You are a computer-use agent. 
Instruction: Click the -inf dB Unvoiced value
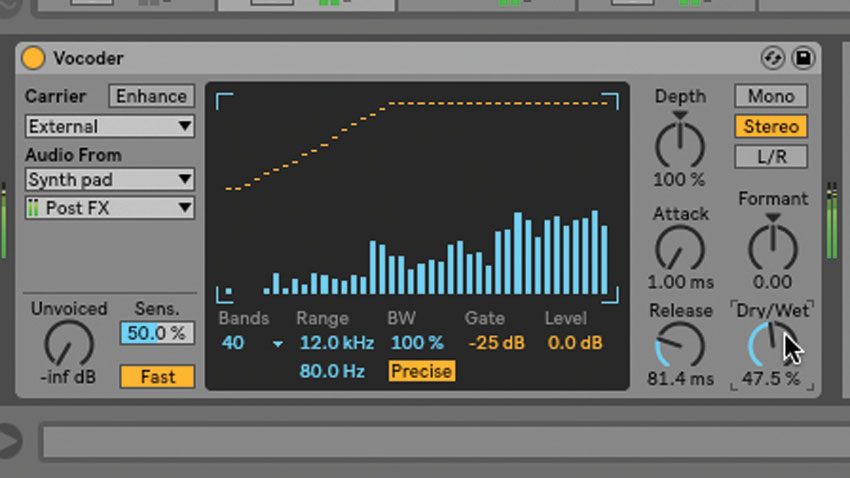click(68, 377)
